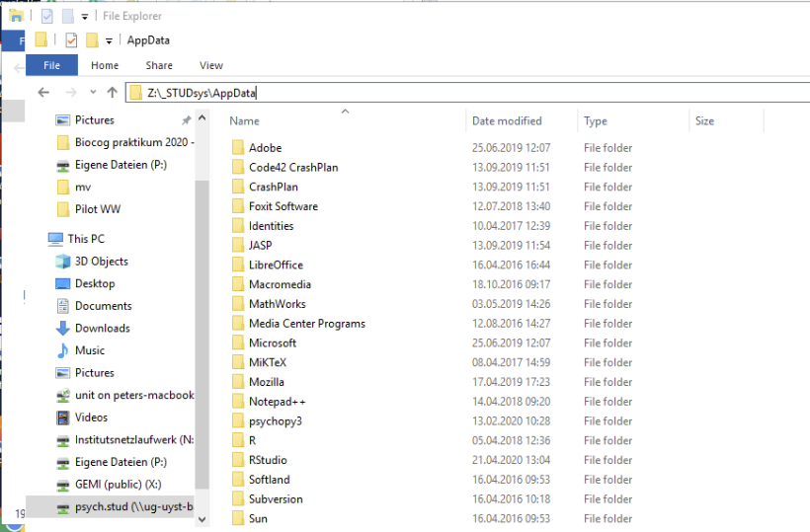Image resolution: width=810 pixels, height=532 pixels.
Task: Click RStudio date 21.04.2020 13:04
Action: (x=511, y=460)
